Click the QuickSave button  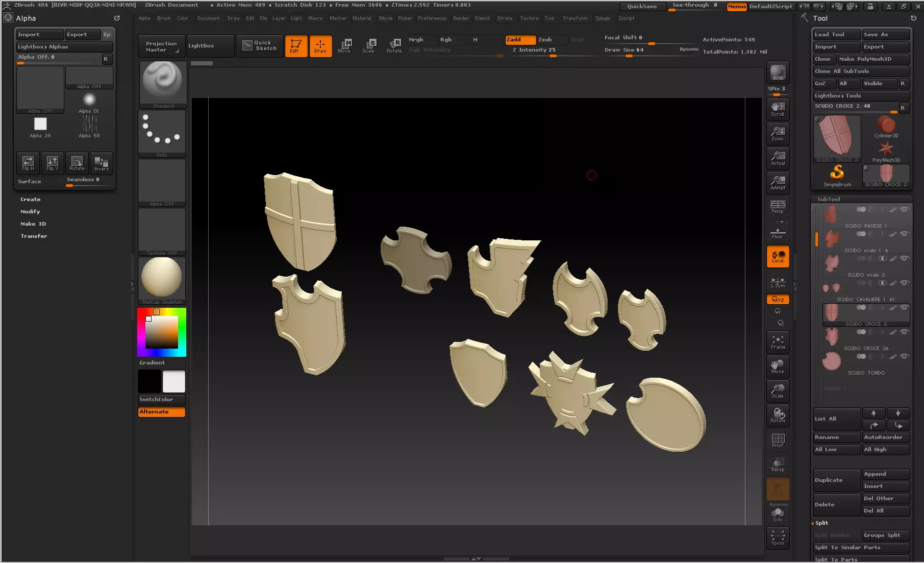point(642,7)
